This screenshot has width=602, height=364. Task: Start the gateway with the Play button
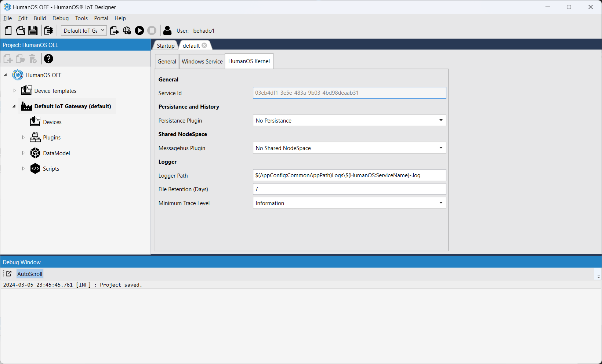tap(139, 30)
